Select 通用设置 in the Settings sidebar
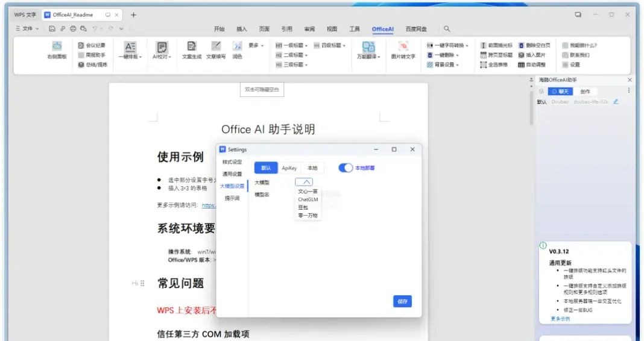 click(232, 174)
